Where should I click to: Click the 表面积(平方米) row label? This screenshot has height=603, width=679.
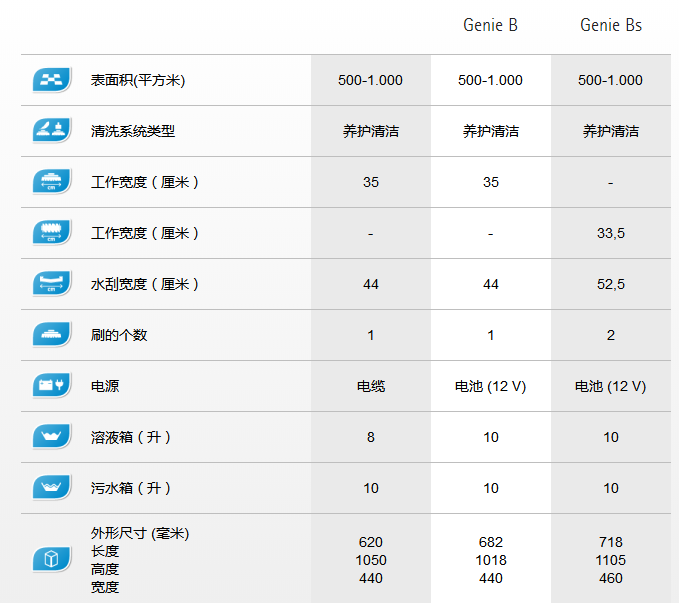(x=138, y=80)
